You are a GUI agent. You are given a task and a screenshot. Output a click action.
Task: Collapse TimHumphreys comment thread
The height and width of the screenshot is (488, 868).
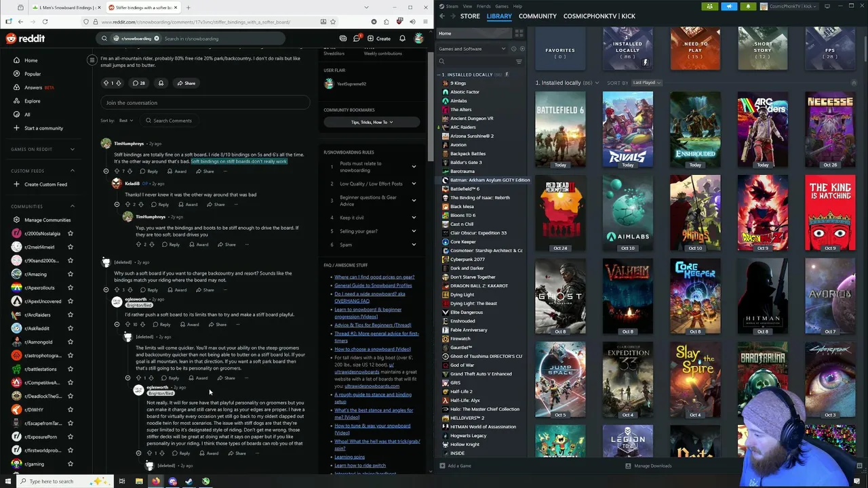pyautogui.click(x=106, y=171)
